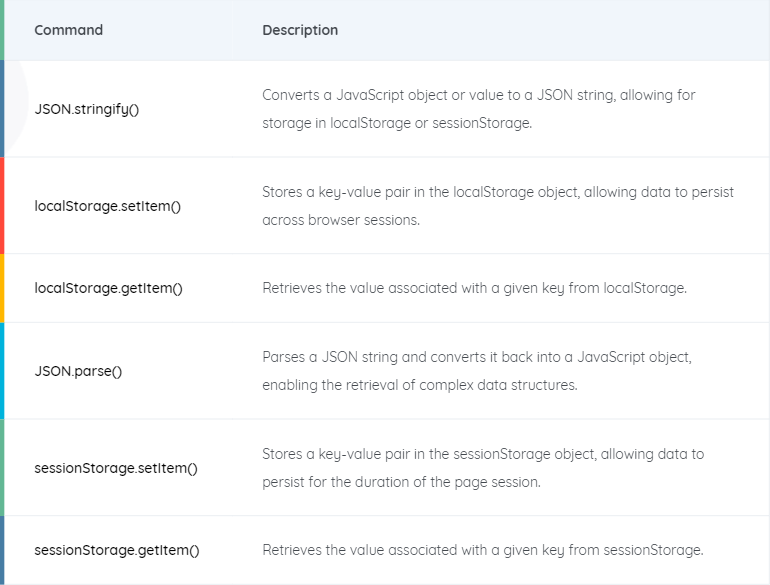Click blue color bar beside JSON.stringify() row
Screen dimensions: 770x585
(x=2, y=109)
